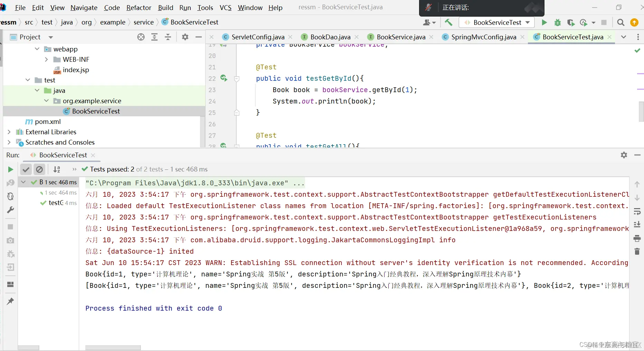Toggle scroll-to-end in the console
The width and height of the screenshot is (644, 351).
637,225
